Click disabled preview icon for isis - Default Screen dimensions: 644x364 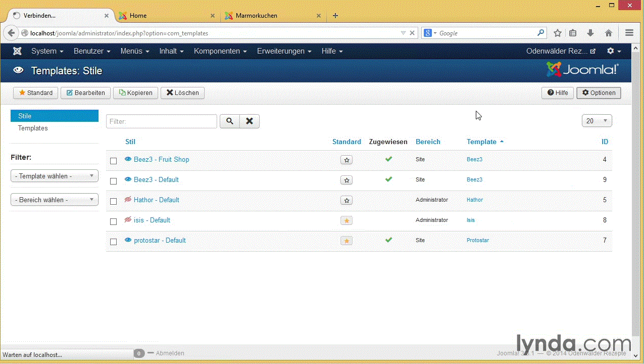pyautogui.click(x=128, y=220)
